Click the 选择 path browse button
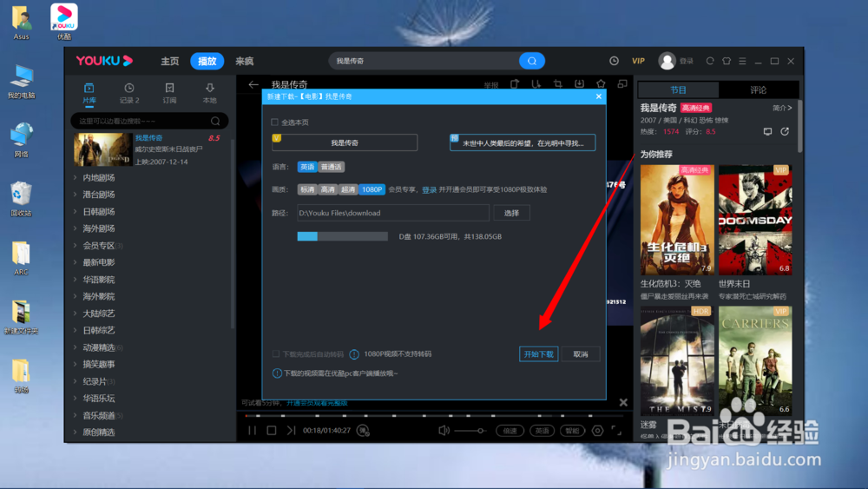The height and width of the screenshot is (489, 868). point(511,213)
